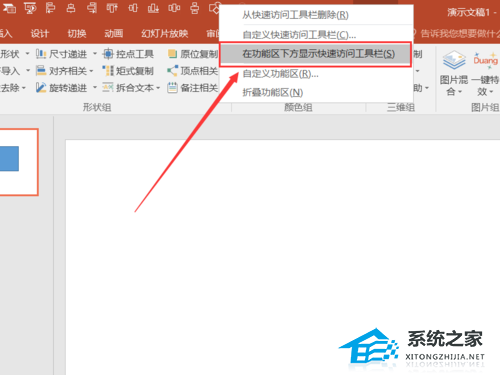Click the 图片混合 layered image icon
The height and width of the screenshot is (375, 500).
point(454,60)
